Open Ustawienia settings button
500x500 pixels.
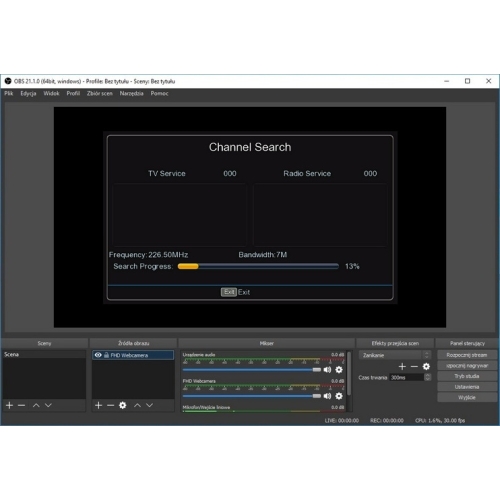[467, 387]
